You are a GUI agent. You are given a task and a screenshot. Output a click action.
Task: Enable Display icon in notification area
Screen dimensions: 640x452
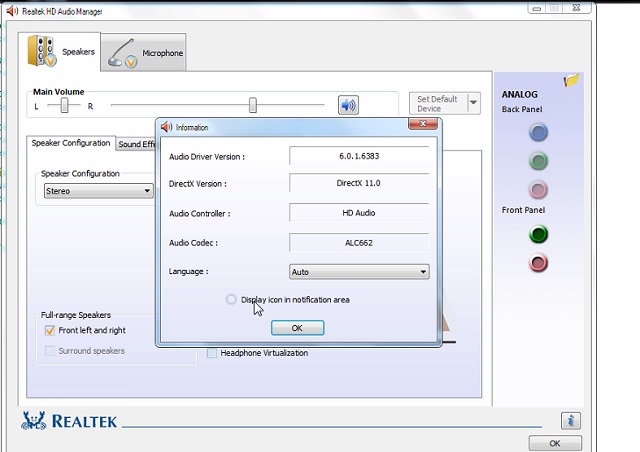[232, 299]
